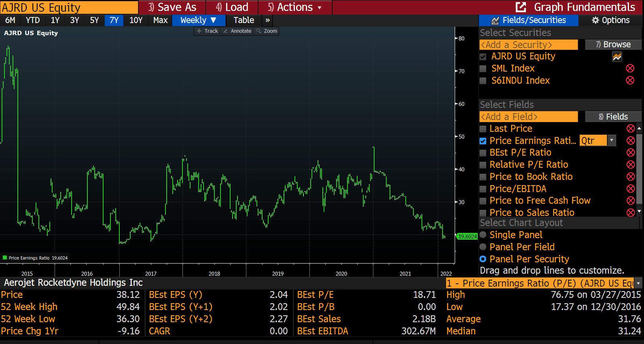Uncheck the Price Earnings Ratio field
The width and height of the screenshot is (644, 344).
[483, 141]
